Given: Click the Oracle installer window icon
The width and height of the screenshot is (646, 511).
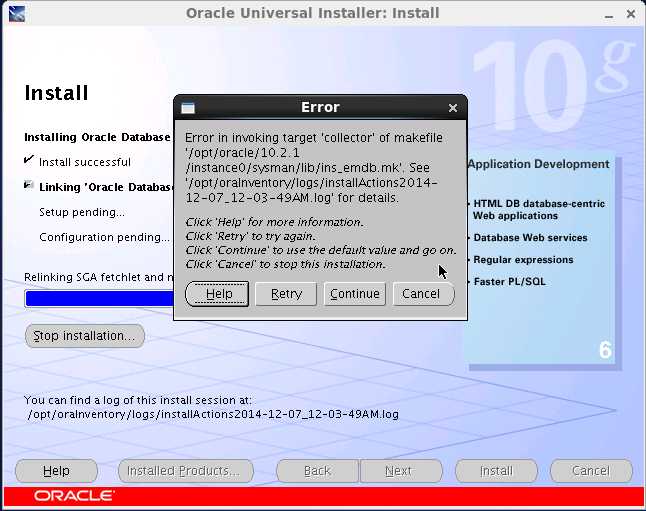Looking at the screenshot, I should pos(16,14).
